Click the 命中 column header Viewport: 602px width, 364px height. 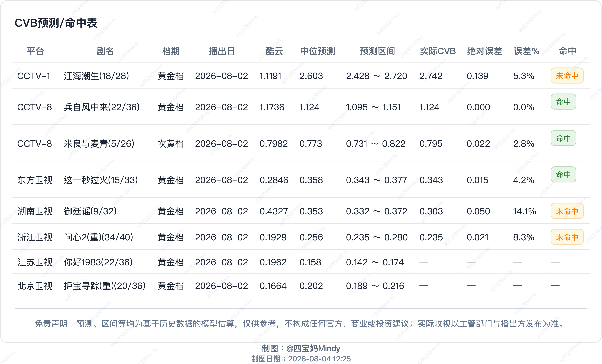(567, 51)
